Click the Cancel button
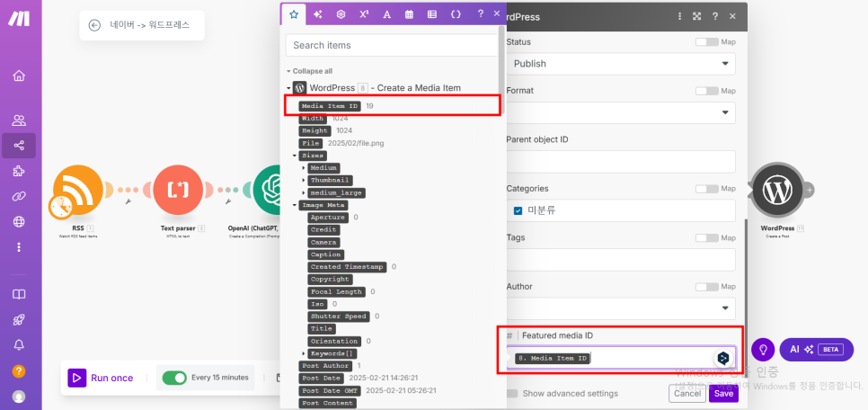868x410 pixels. [687, 394]
